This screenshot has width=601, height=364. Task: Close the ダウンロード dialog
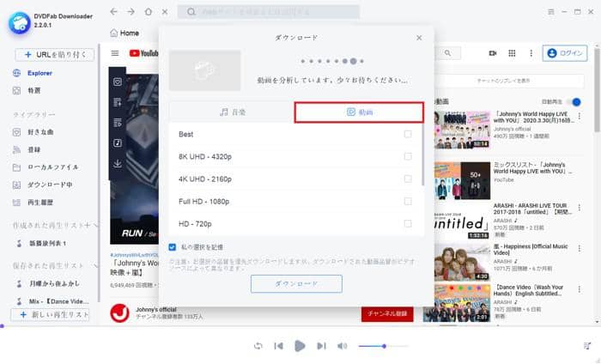tap(419, 38)
